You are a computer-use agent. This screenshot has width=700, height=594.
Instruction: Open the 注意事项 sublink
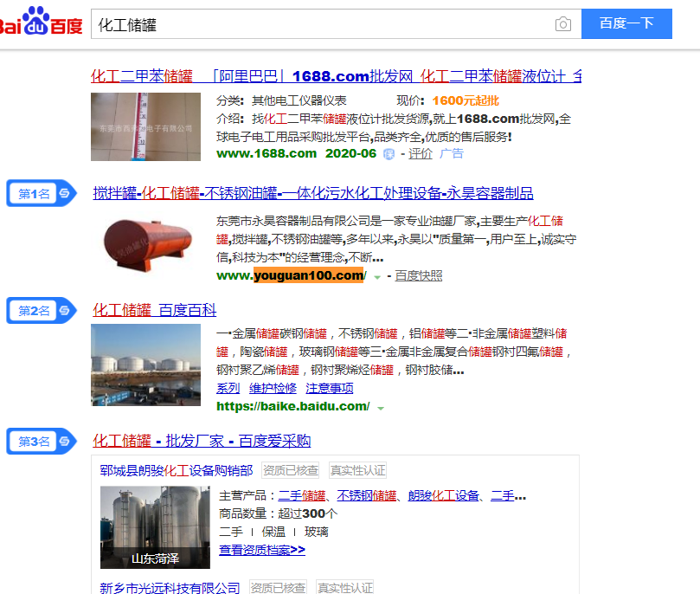330,388
